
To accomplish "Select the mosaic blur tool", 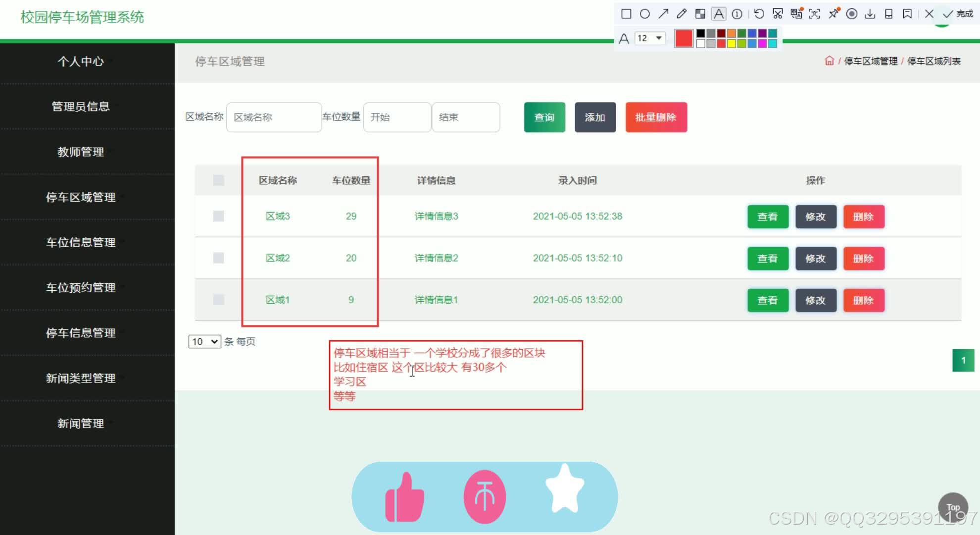I will [700, 14].
